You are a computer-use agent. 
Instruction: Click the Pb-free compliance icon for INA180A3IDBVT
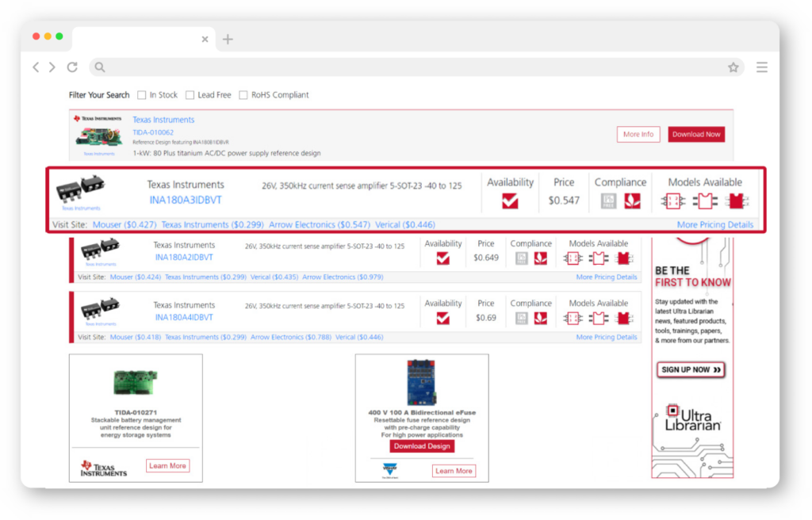point(608,201)
